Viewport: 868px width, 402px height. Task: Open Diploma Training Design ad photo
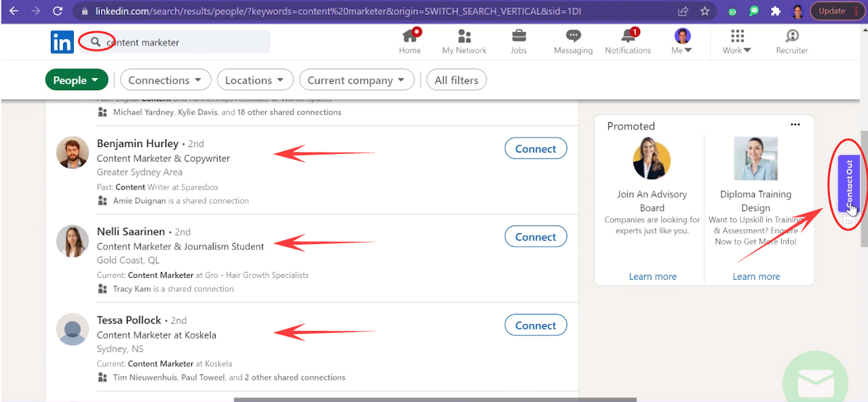(x=755, y=159)
